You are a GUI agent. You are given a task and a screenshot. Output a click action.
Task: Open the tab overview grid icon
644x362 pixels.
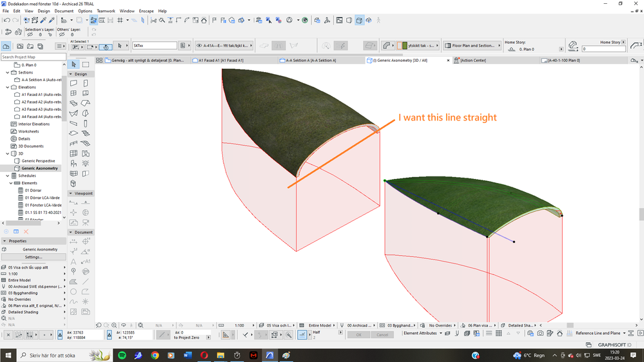99,61
